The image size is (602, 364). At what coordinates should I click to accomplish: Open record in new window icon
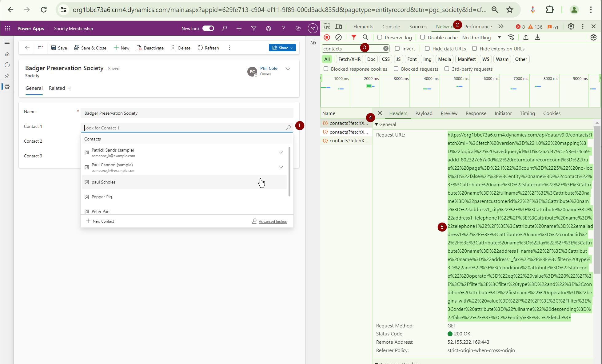click(x=40, y=48)
